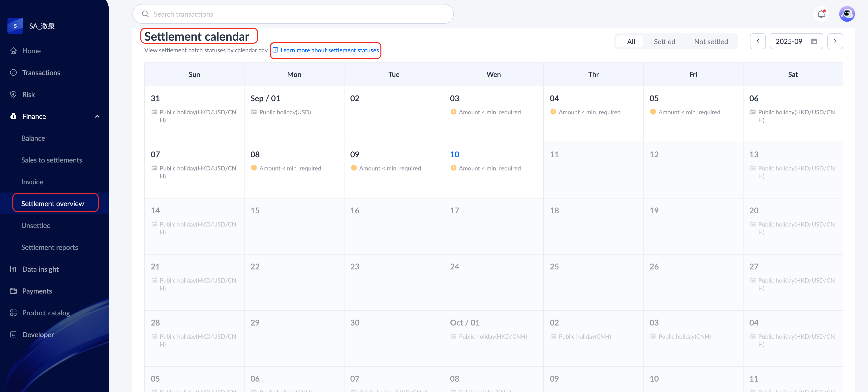Screen dimensions: 868x392
Task: Click the Product catalog grid icon
Action: tap(13, 313)
